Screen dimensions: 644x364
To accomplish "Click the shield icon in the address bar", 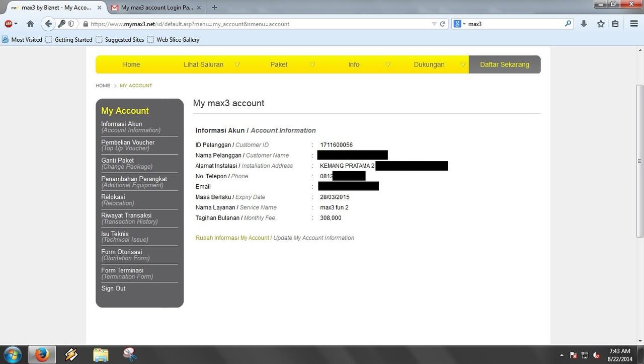I will pos(71,24).
